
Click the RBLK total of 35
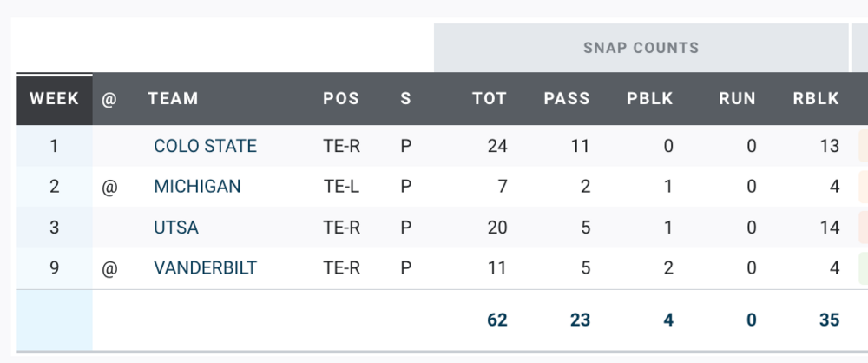pyautogui.click(x=829, y=320)
